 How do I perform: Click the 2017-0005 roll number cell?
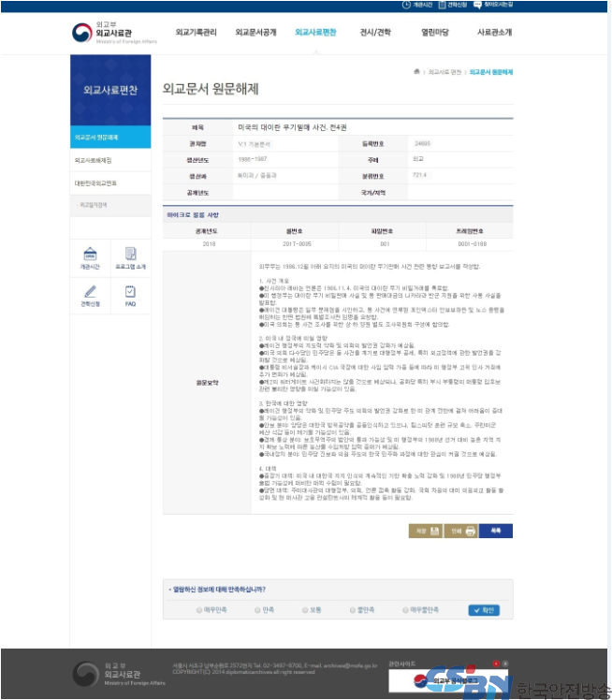click(297, 244)
